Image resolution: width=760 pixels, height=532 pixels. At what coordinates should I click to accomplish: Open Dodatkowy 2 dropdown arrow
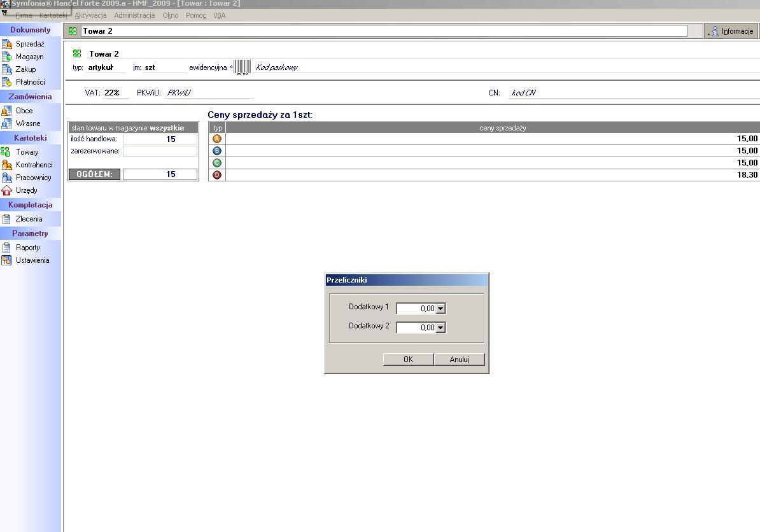click(x=440, y=328)
